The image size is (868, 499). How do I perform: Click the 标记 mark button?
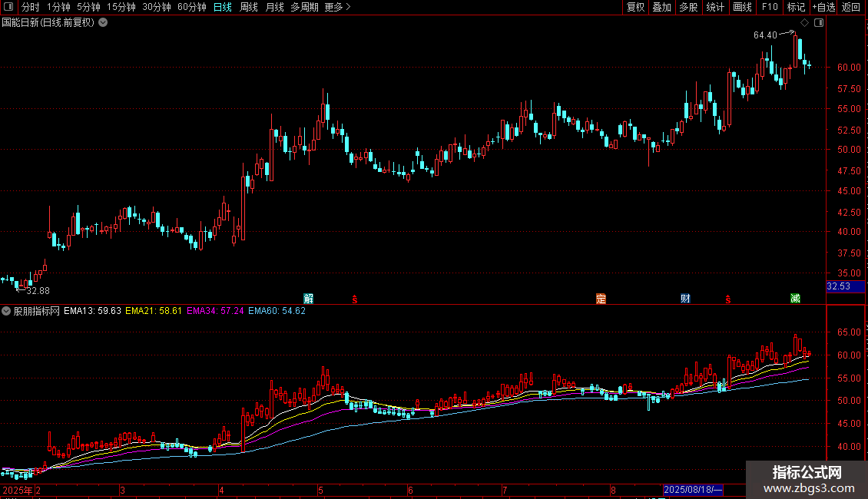(x=796, y=7)
